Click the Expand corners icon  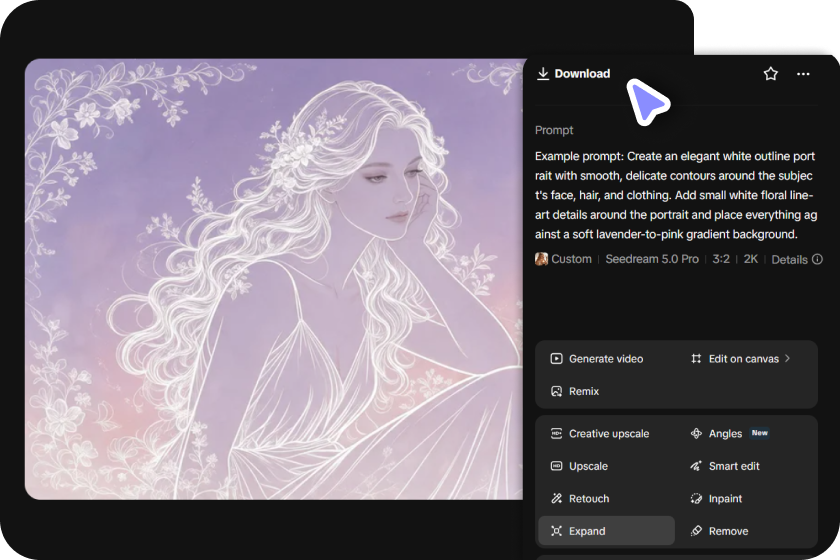556,531
